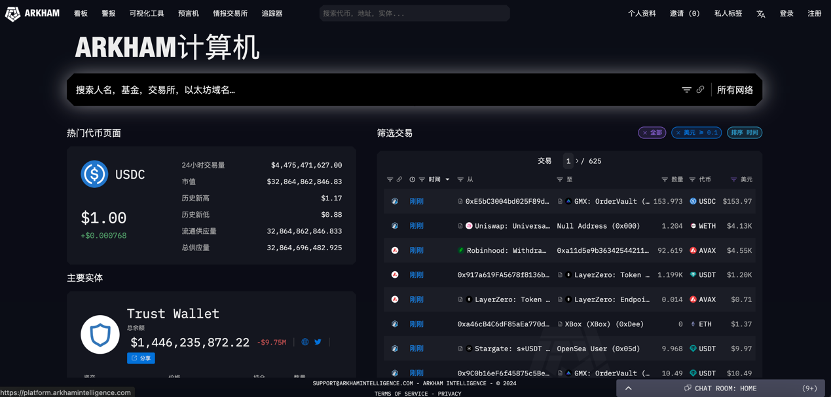Click the clock icon in time column header
The height and width of the screenshot is (398, 832).
412,180
